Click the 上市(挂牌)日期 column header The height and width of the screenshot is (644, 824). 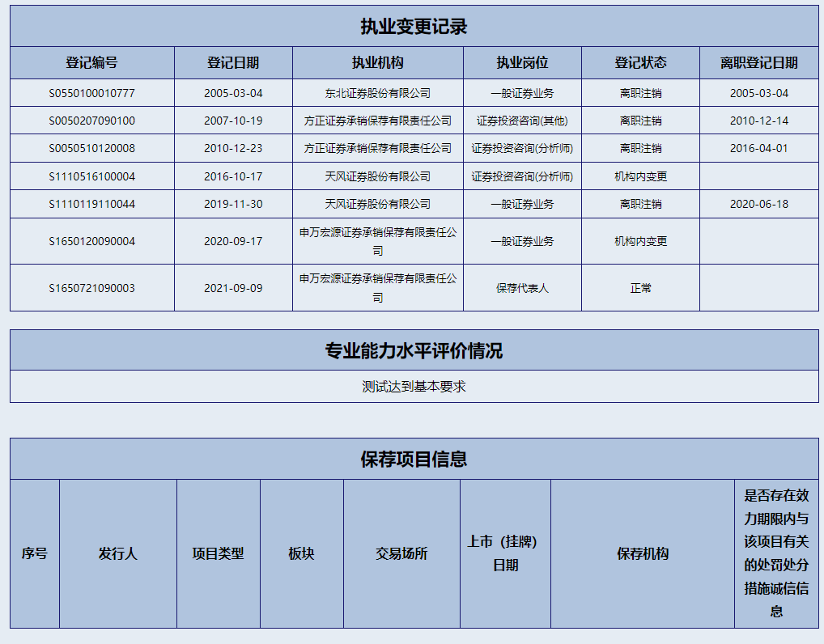[x=505, y=553]
